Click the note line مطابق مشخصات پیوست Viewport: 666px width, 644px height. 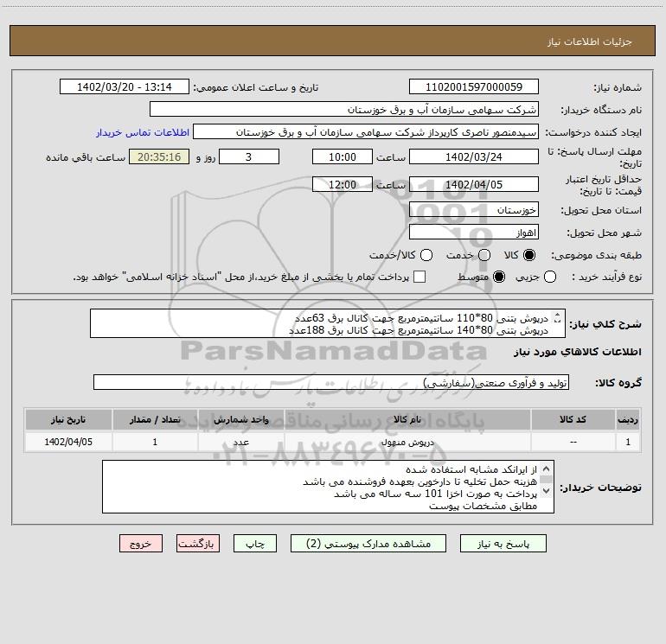pyautogui.click(x=483, y=506)
